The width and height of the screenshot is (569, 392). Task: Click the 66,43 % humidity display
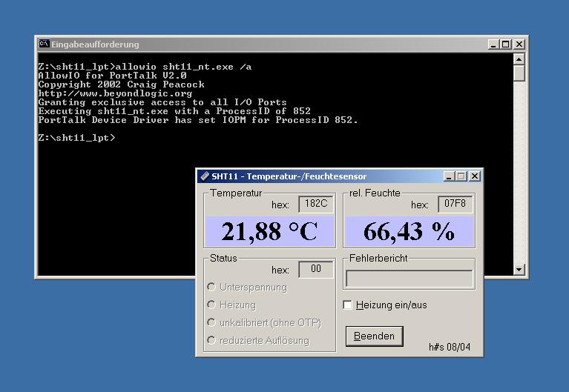[x=409, y=232]
